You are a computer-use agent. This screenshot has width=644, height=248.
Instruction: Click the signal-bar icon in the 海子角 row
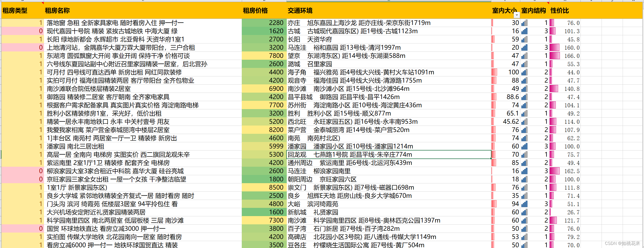coord(524,72)
